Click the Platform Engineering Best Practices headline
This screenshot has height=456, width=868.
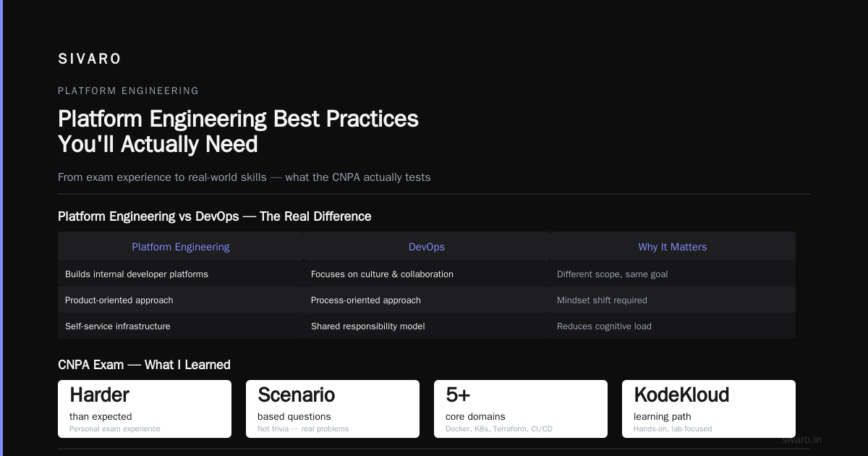(x=238, y=131)
